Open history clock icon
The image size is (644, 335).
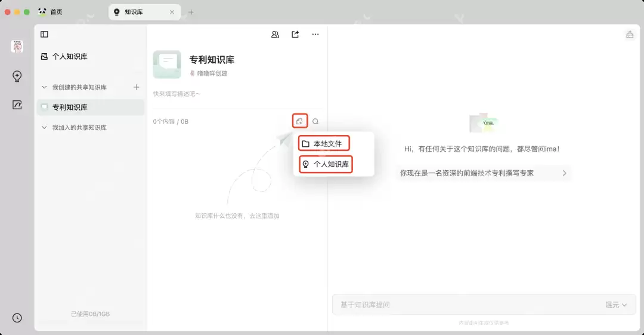[x=17, y=318]
